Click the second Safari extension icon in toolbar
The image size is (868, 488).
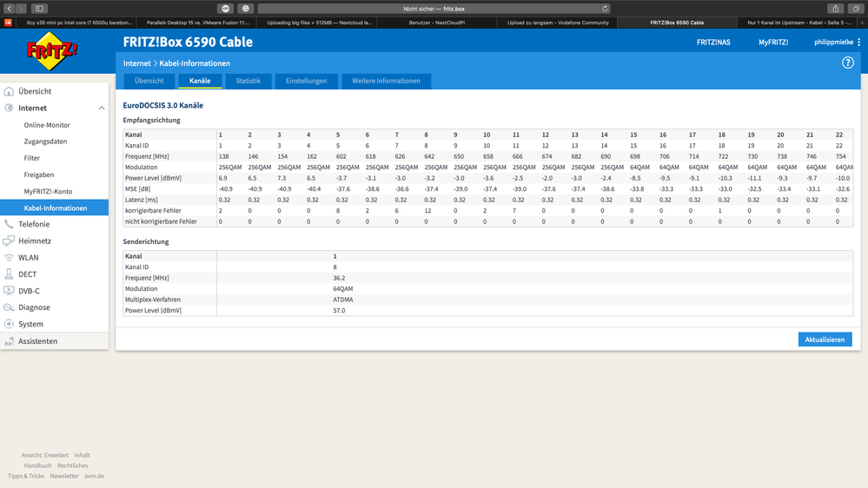click(246, 9)
